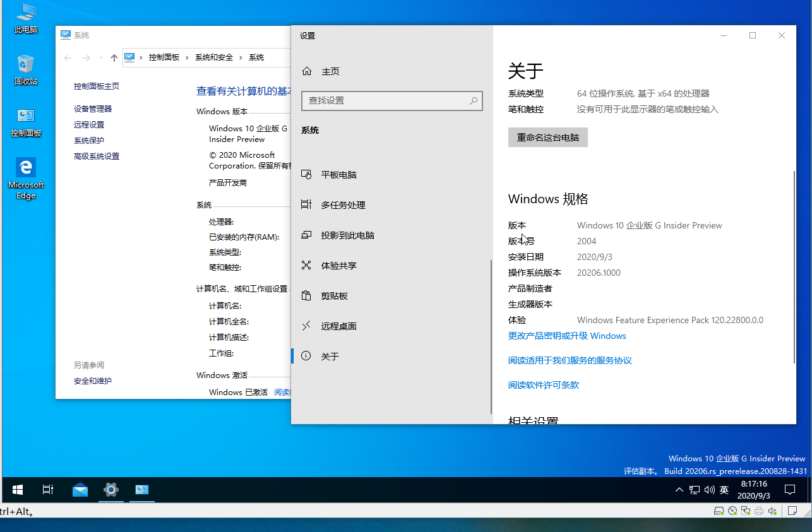Screen dimensions: 812x532
Task: Open the network tray icon
Action: pyautogui.click(x=695, y=490)
